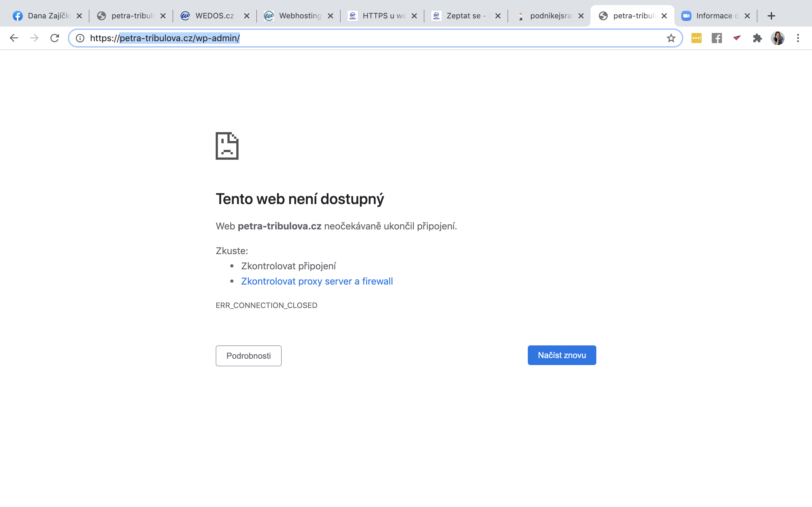Switch to the Informace Zoom tab
The image size is (812, 507).
point(711,16)
